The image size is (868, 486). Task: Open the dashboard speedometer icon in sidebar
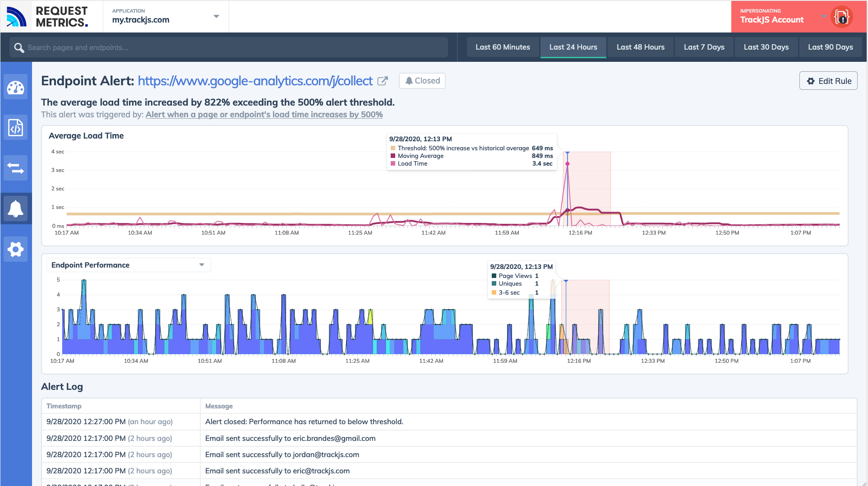[16, 87]
